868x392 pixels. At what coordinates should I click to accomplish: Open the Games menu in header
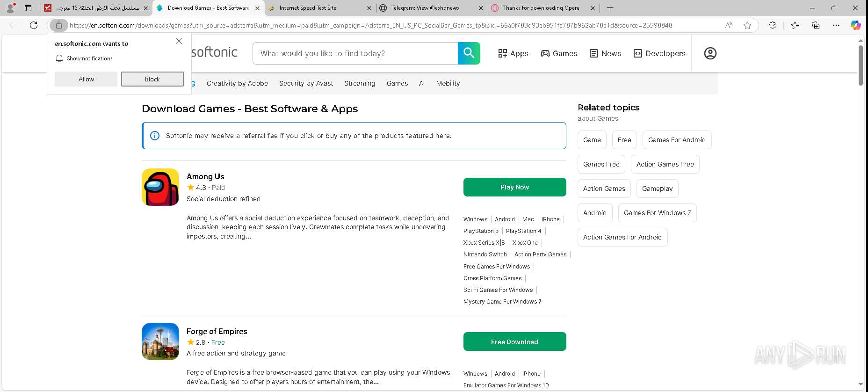point(559,53)
